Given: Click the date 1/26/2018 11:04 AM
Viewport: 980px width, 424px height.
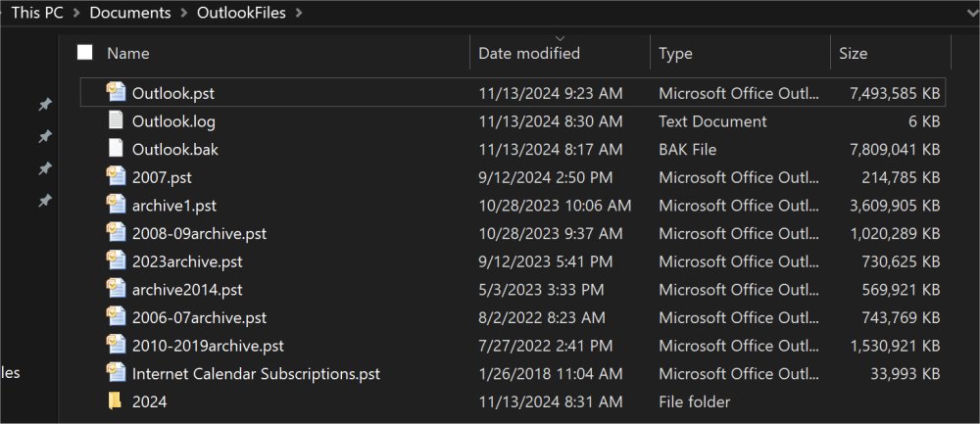Looking at the screenshot, I should (x=551, y=373).
